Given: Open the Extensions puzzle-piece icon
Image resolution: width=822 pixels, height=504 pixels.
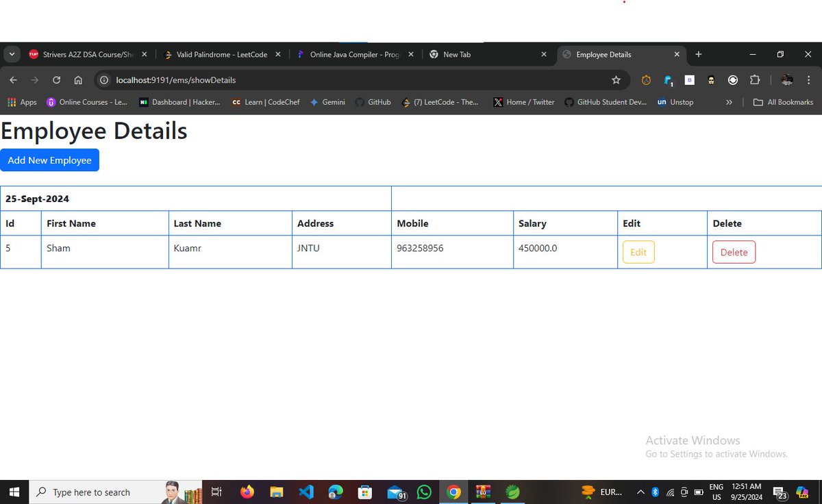Looking at the screenshot, I should click(755, 79).
